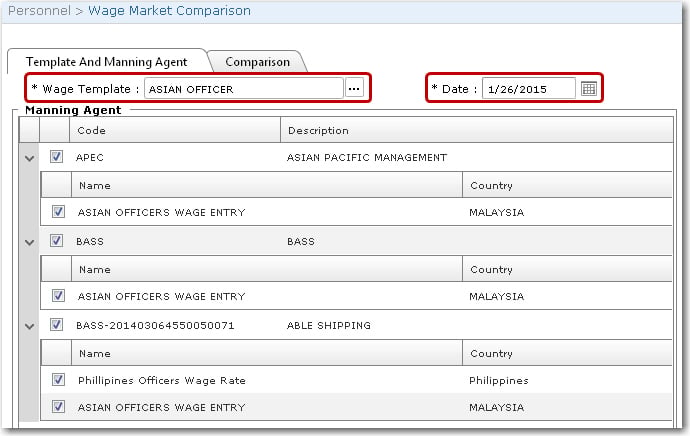
Task: Untick Phillipines Officers Wage Rate checkbox
Action: 58,380
